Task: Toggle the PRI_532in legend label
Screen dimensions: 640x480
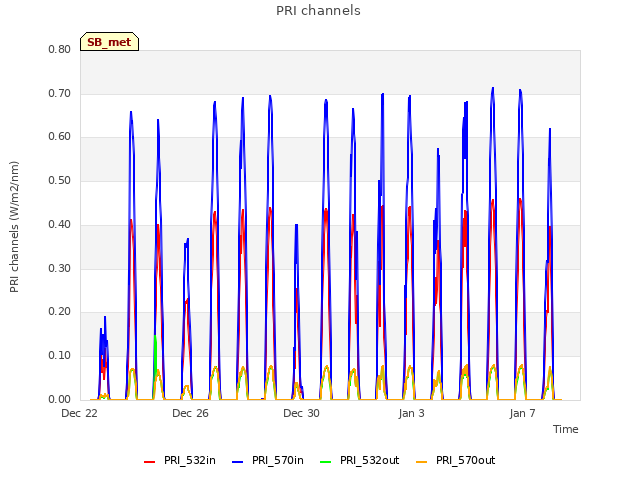Action: pyautogui.click(x=190, y=460)
